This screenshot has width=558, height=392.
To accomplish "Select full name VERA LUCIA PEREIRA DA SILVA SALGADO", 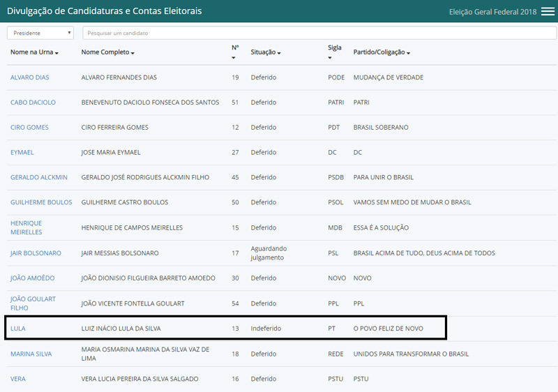I will pos(139,379).
